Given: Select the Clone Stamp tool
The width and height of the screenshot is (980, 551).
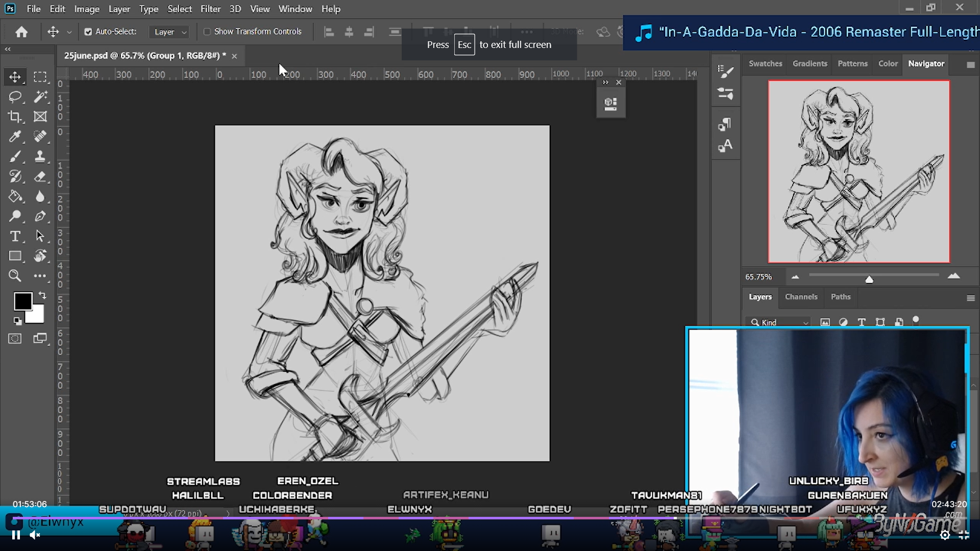Looking at the screenshot, I should pyautogui.click(x=40, y=156).
